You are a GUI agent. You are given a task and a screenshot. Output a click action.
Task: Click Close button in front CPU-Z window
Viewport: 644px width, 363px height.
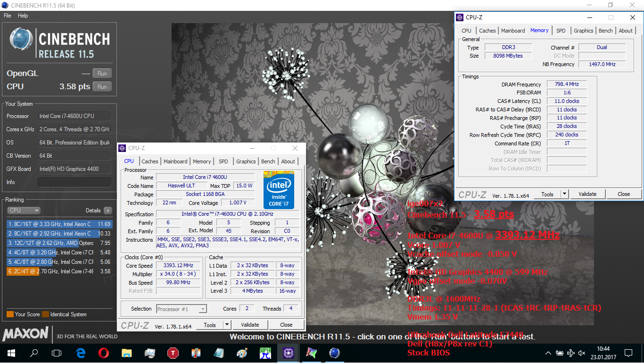pyautogui.click(x=286, y=325)
